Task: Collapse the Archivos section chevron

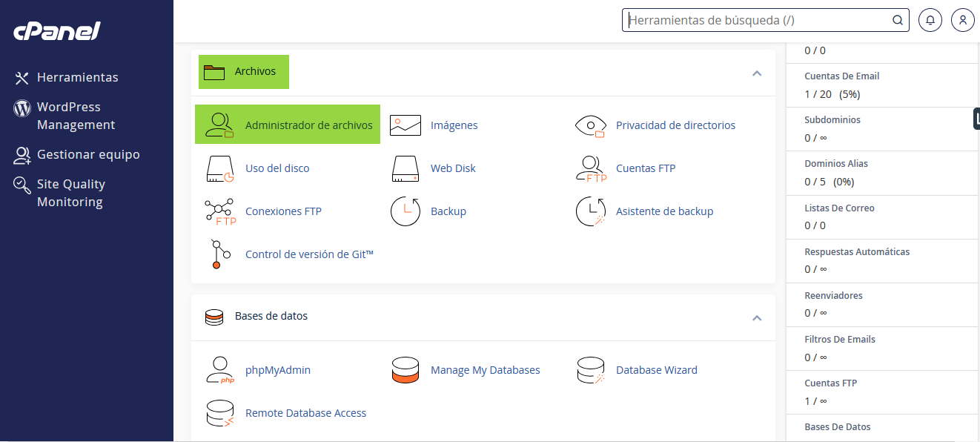Action: pyautogui.click(x=757, y=73)
